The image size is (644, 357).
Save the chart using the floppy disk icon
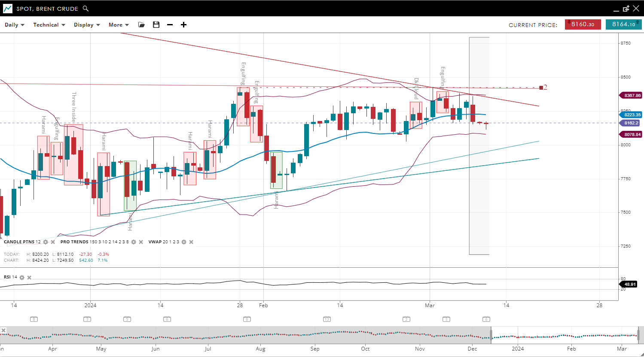(x=156, y=25)
